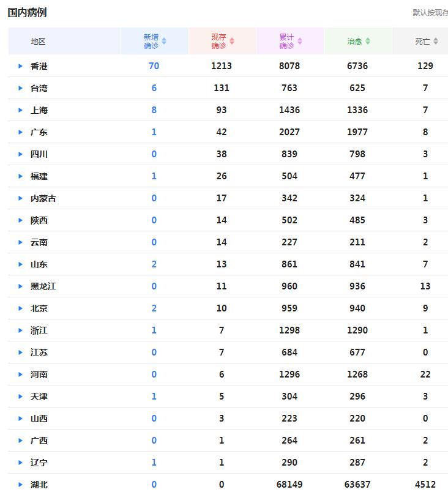Click 香港's new confirmed count 70
The width and height of the screenshot is (448, 495).
coord(154,66)
